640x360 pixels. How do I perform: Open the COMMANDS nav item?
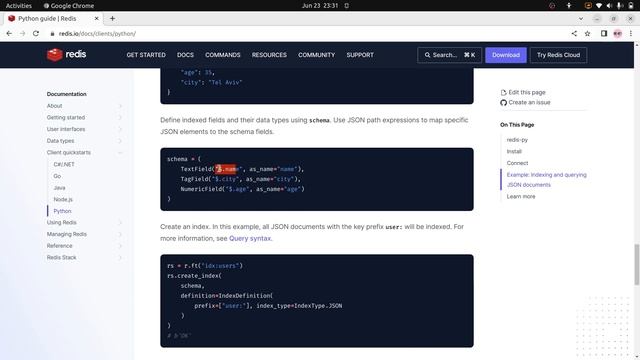click(223, 55)
